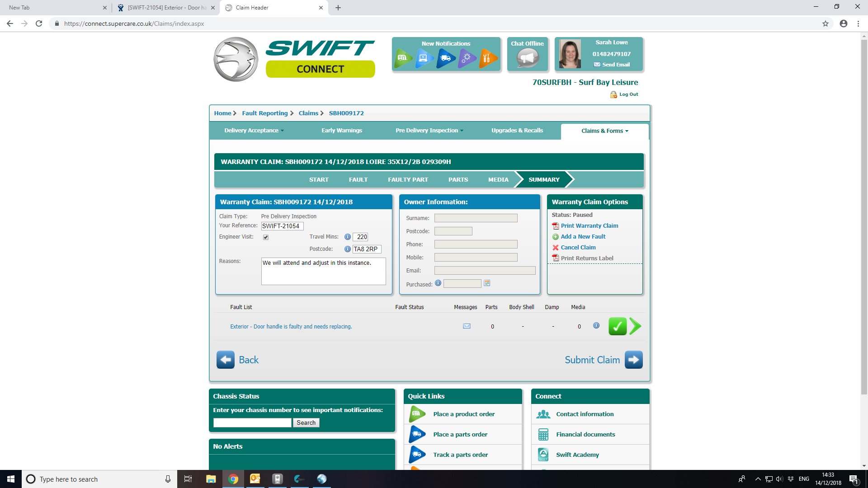
Task: Click the Chat Offline megaphone icon
Action: [x=528, y=58]
